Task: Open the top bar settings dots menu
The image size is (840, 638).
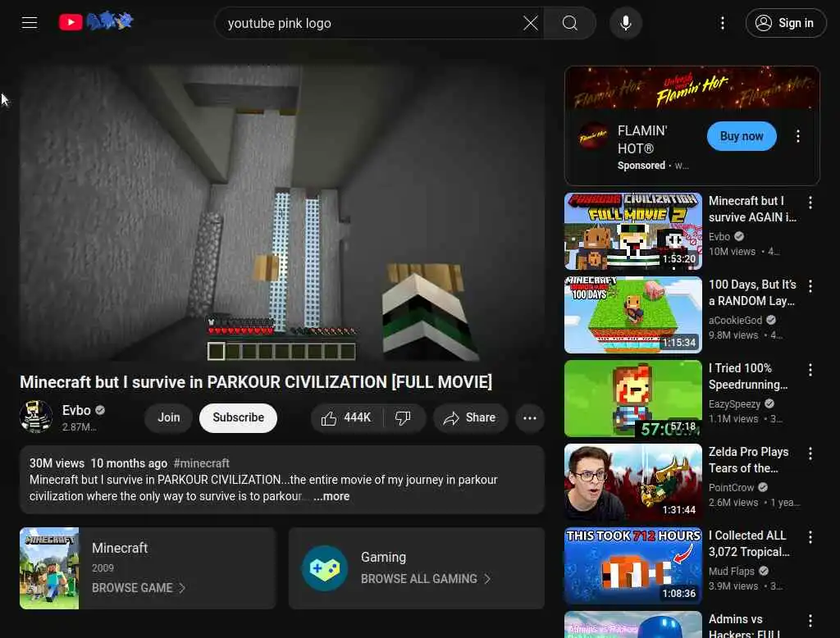Action: 723,23
